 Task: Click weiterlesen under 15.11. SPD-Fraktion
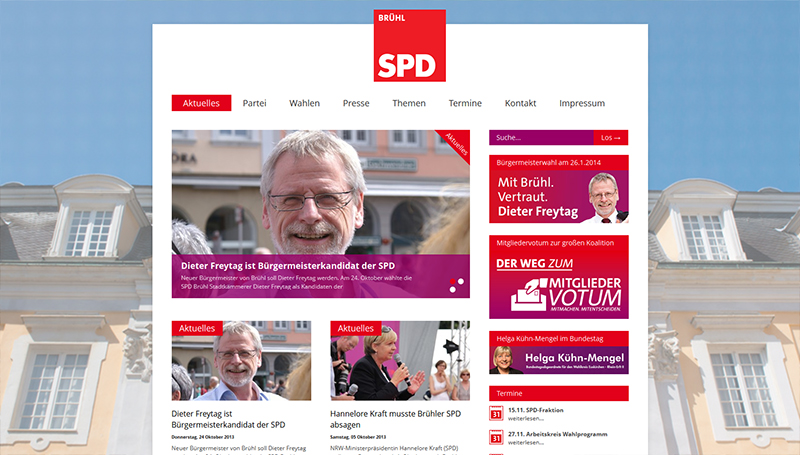(526, 418)
